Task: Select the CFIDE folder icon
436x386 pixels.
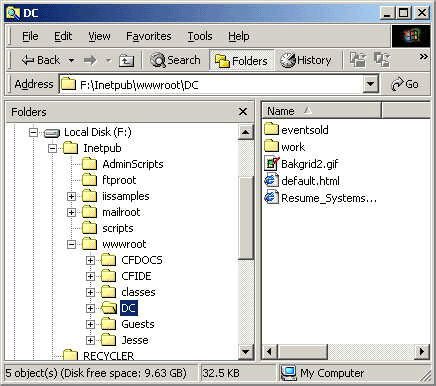Action: pyautogui.click(x=108, y=276)
